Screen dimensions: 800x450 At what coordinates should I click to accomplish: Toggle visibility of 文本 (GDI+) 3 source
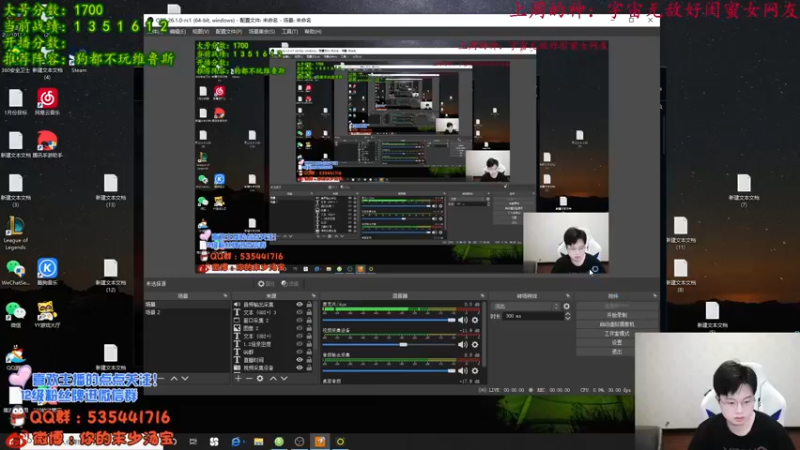coord(299,312)
